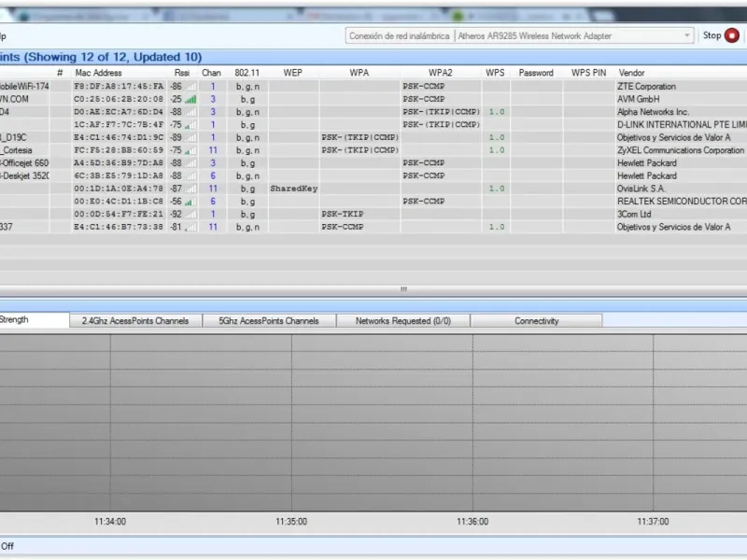
Task: Click the WPA column header
Action: pos(359,73)
